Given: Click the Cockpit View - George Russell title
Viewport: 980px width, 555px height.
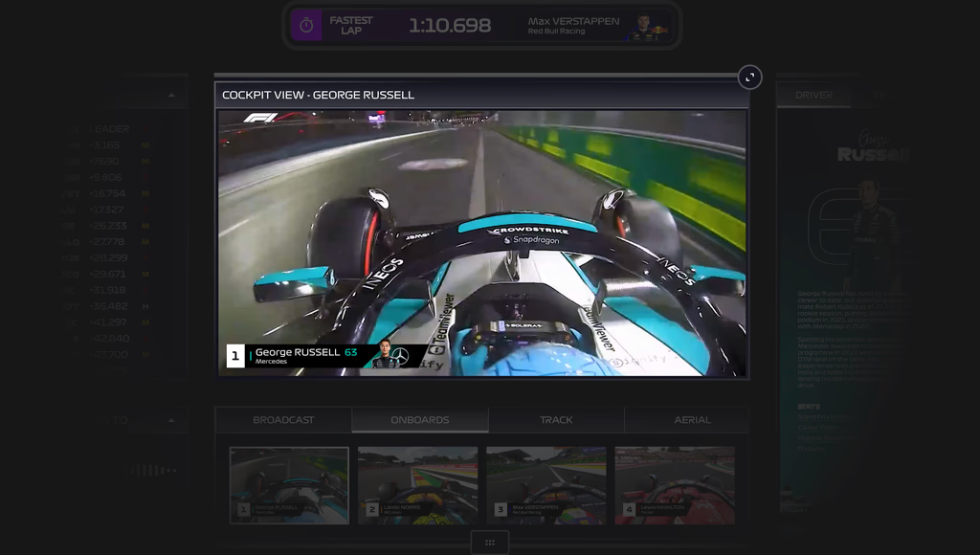Looking at the screenshot, I should click(318, 95).
